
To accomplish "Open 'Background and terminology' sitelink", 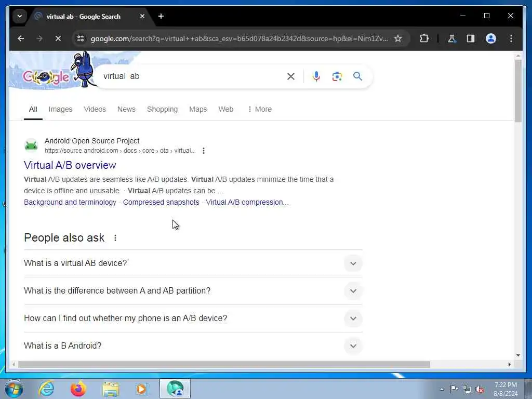I will pyautogui.click(x=70, y=202).
